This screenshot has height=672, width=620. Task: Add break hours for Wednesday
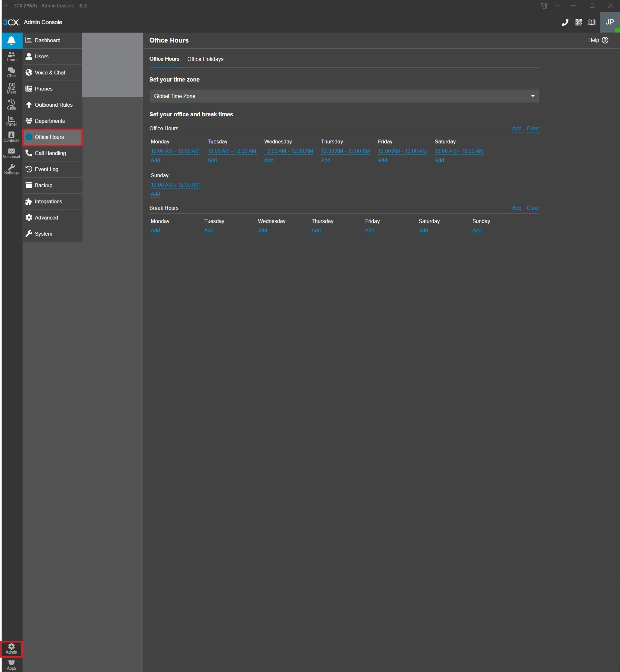[x=262, y=231]
